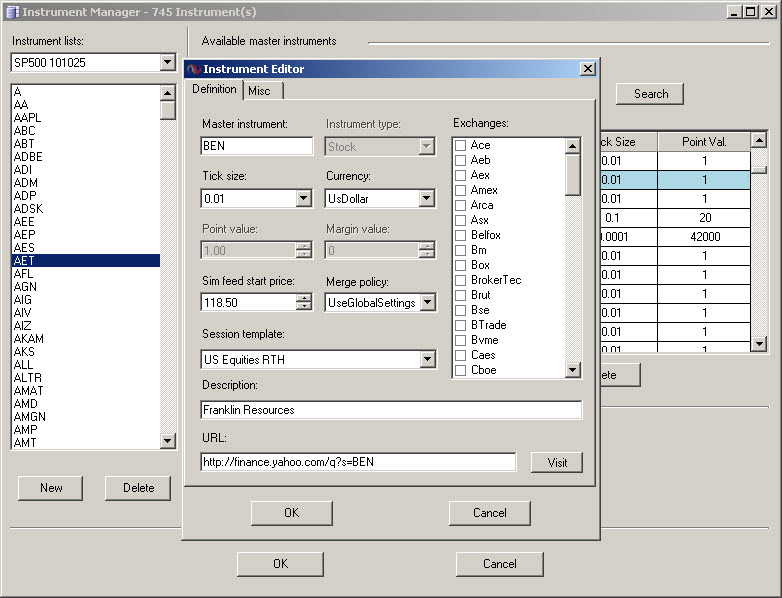
Task: Increase the Sim feed start price
Action: [304, 298]
